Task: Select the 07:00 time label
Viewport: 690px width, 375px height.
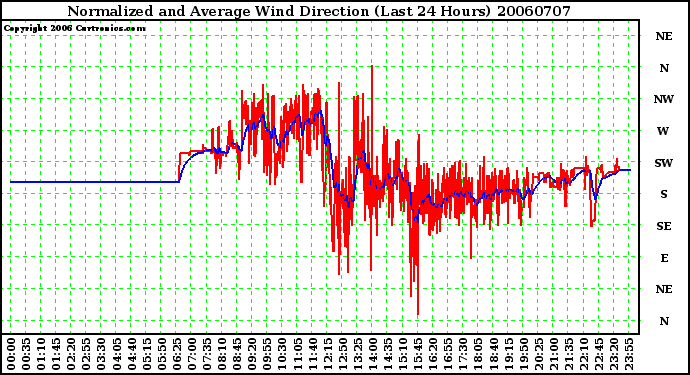Action: coord(191,354)
